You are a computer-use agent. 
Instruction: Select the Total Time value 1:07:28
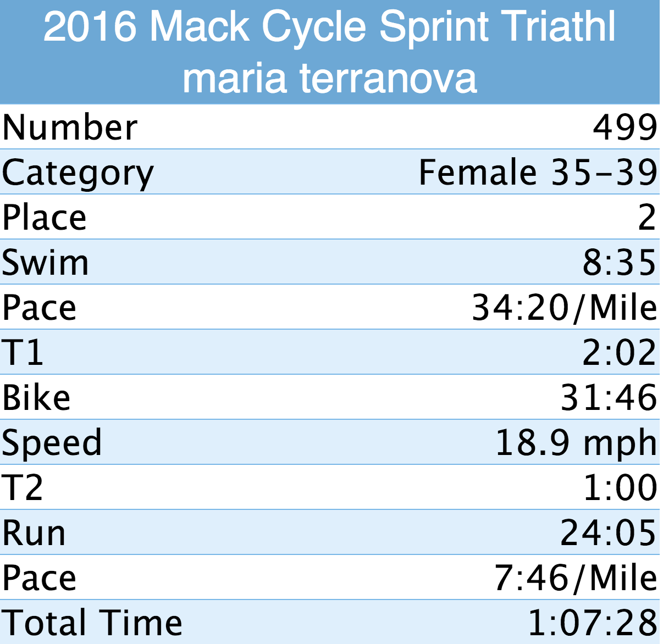[x=592, y=623]
